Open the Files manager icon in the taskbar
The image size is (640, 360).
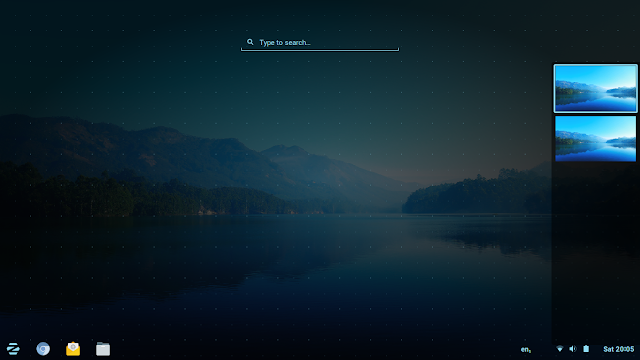[103, 349]
